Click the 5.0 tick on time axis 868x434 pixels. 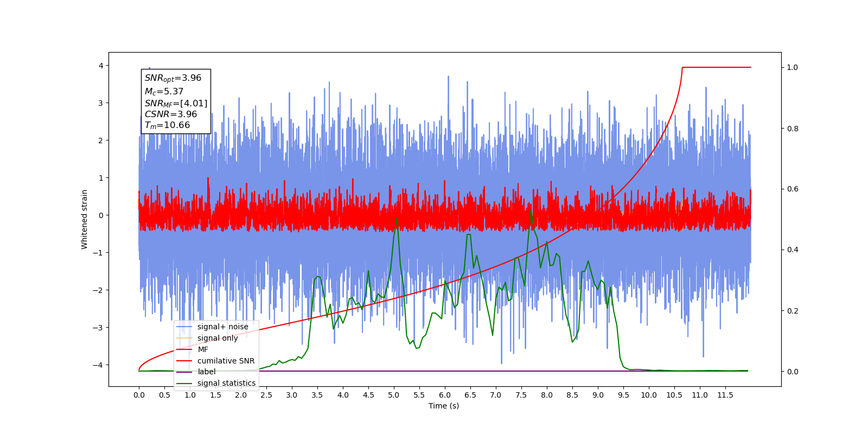394,395
